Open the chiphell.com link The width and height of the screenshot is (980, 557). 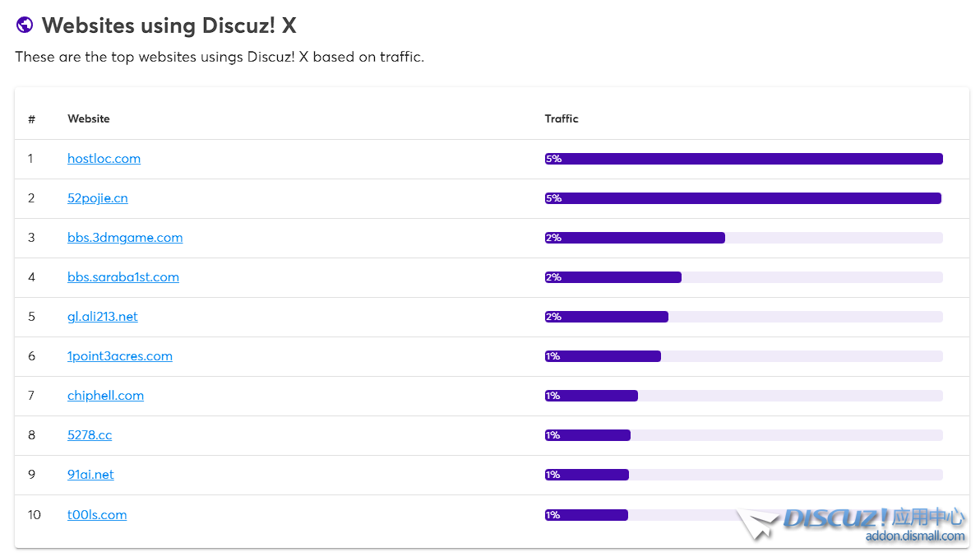coord(105,396)
